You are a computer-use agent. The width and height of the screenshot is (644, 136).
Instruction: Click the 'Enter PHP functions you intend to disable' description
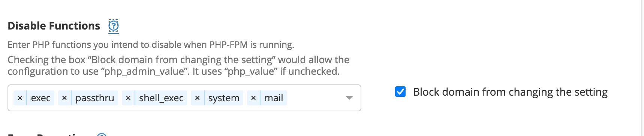151,45
